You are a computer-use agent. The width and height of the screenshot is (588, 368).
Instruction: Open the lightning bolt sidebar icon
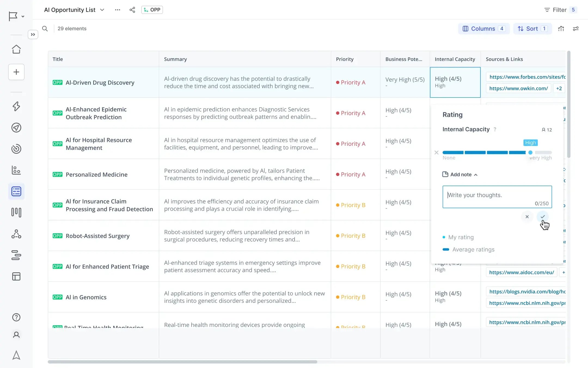[x=16, y=106]
